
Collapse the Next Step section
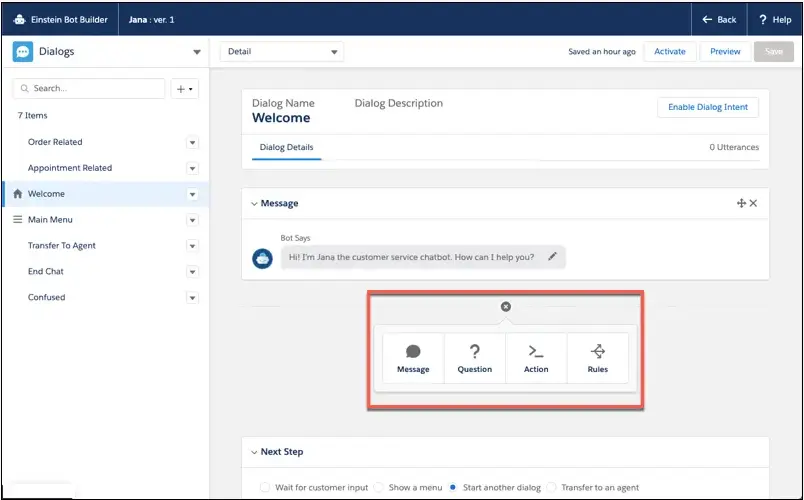coord(254,452)
